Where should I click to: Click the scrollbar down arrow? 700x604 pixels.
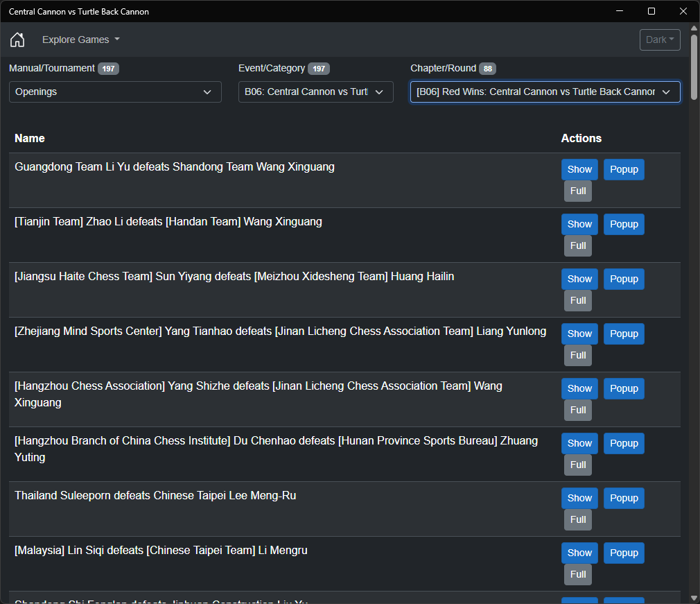pyautogui.click(x=694, y=598)
